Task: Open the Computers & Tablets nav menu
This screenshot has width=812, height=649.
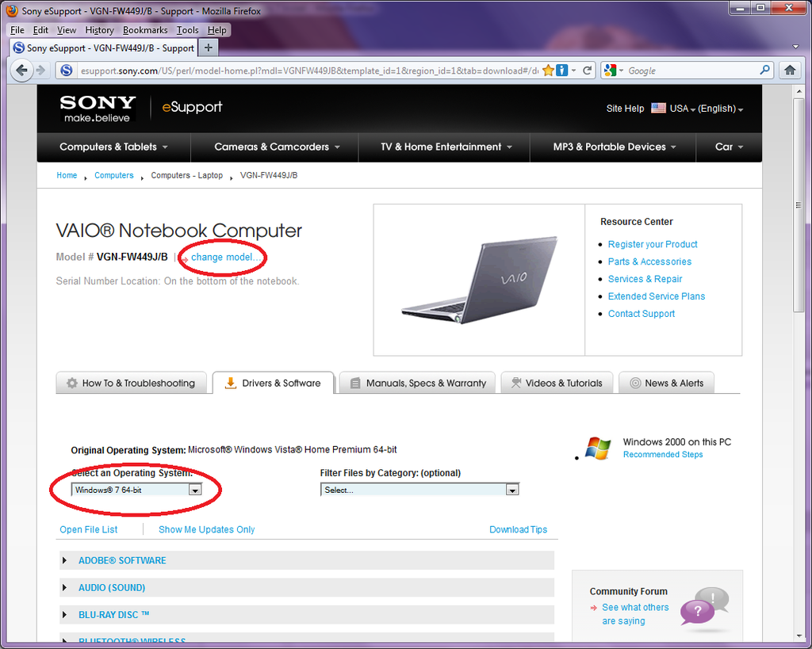Action: click(x=113, y=147)
